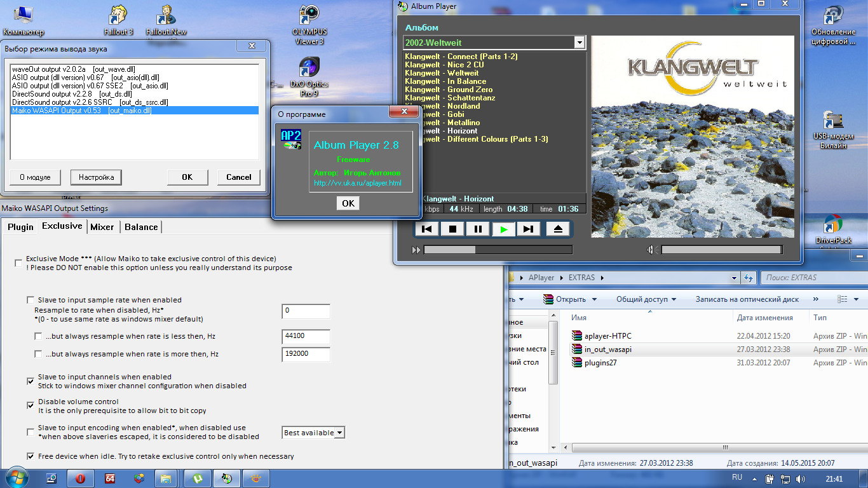868x488 pixels.
Task: Open Opera browser from the taskbar
Action: (81, 478)
